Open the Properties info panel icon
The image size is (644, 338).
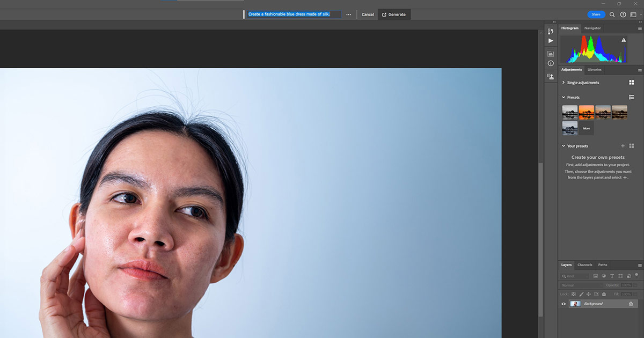pyautogui.click(x=551, y=63)
